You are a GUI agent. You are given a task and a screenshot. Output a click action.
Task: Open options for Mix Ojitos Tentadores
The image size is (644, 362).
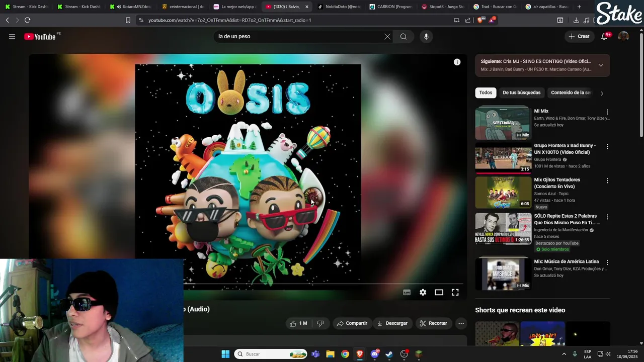607,180
